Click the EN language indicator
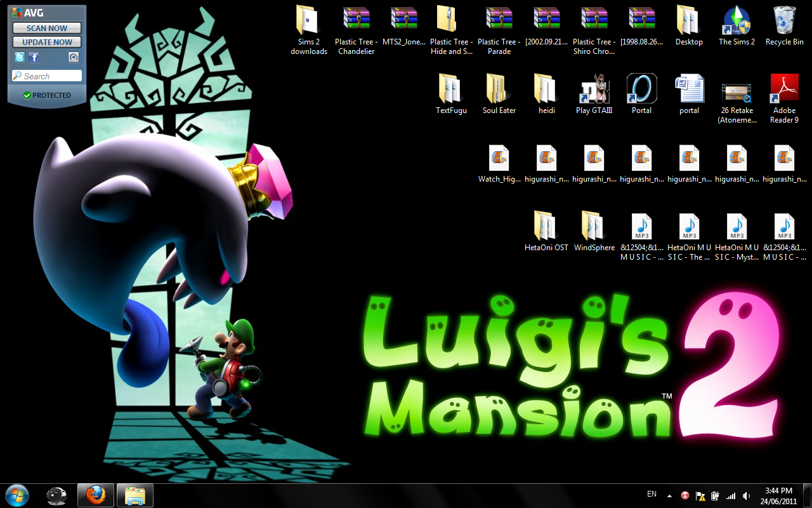 tap(652, 494)
